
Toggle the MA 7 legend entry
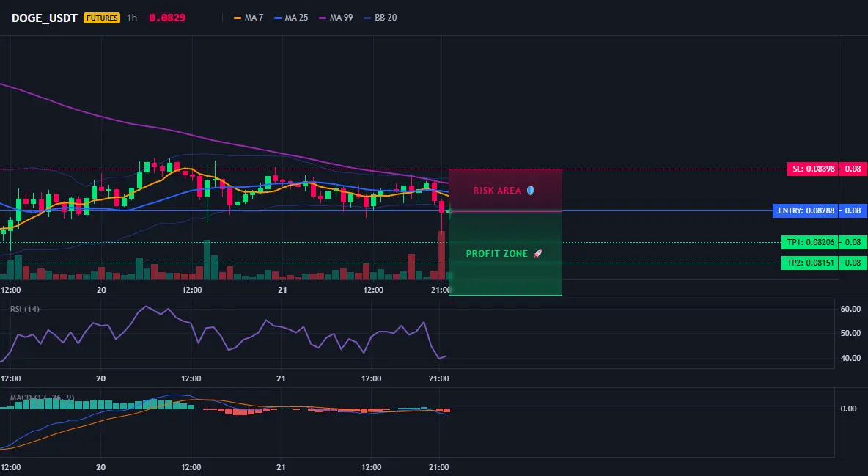point(249,18)
